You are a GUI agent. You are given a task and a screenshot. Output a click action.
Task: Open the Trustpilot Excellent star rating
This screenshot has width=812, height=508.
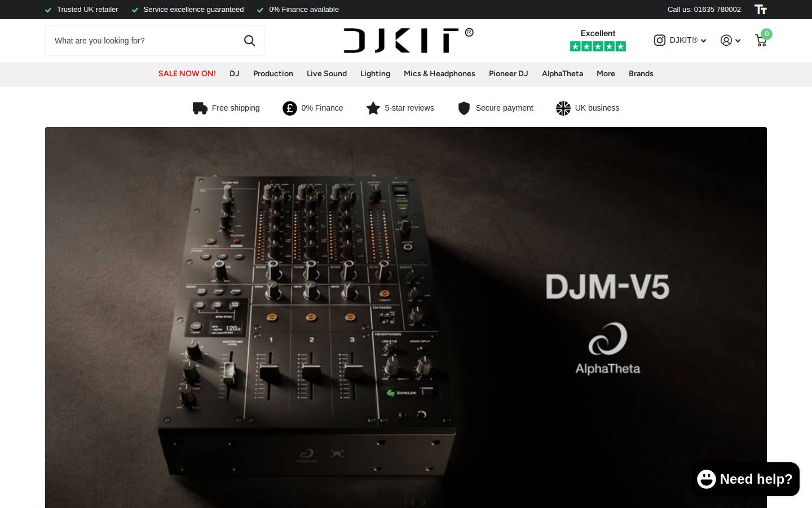(x=598, y=41)
